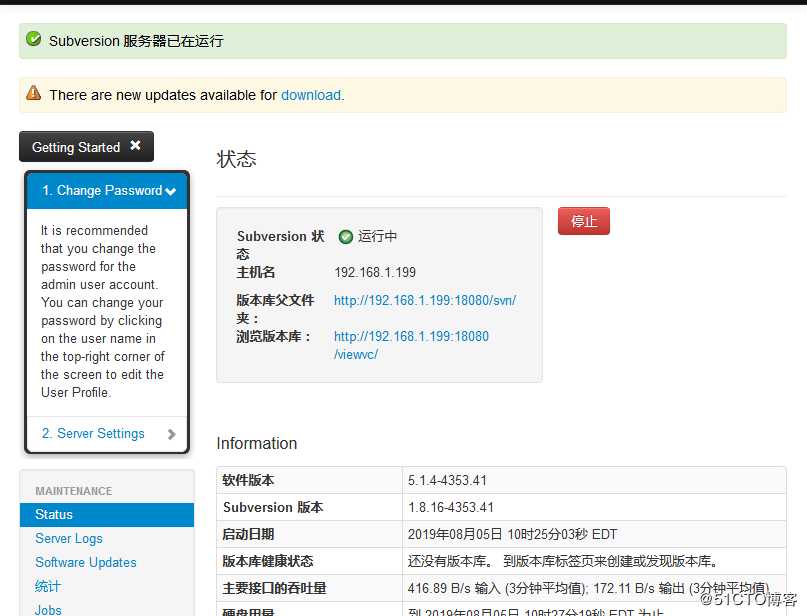The image size is (807, 616).
Task: Select the hostname value 192.168.1.199
Action: coord(375,272)
